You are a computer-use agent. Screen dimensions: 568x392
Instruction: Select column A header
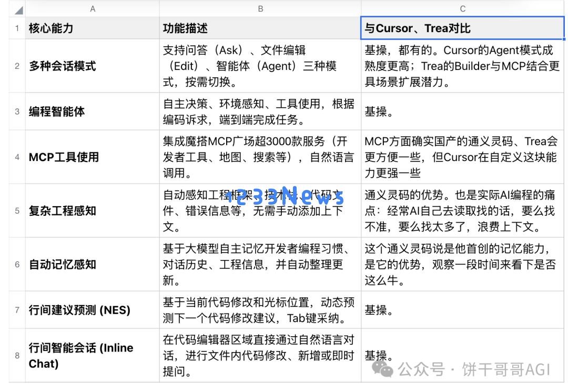(x=93, y=9)
